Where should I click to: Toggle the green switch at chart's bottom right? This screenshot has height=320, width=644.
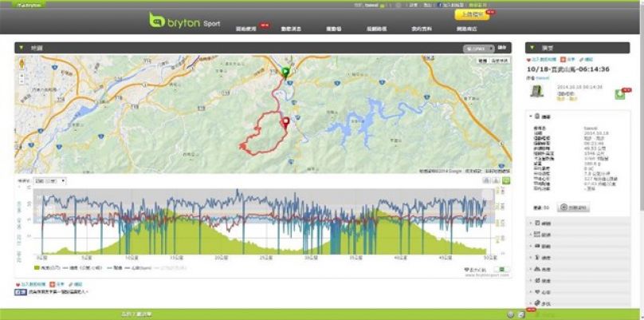click(x=502, y=270)
